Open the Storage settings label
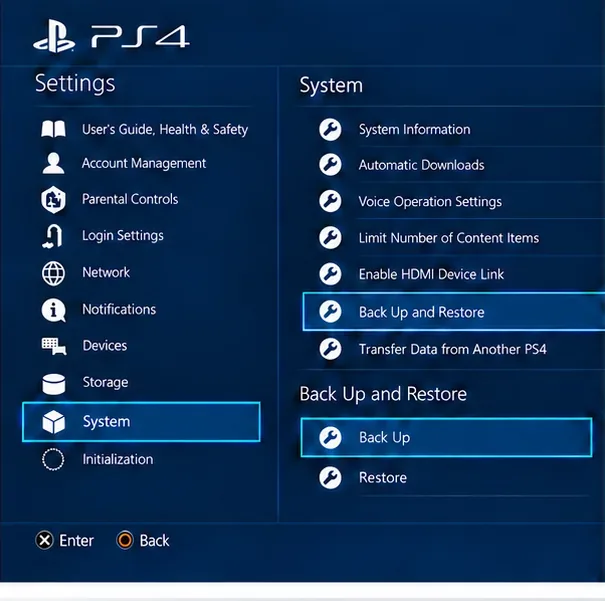 point(105,382)
